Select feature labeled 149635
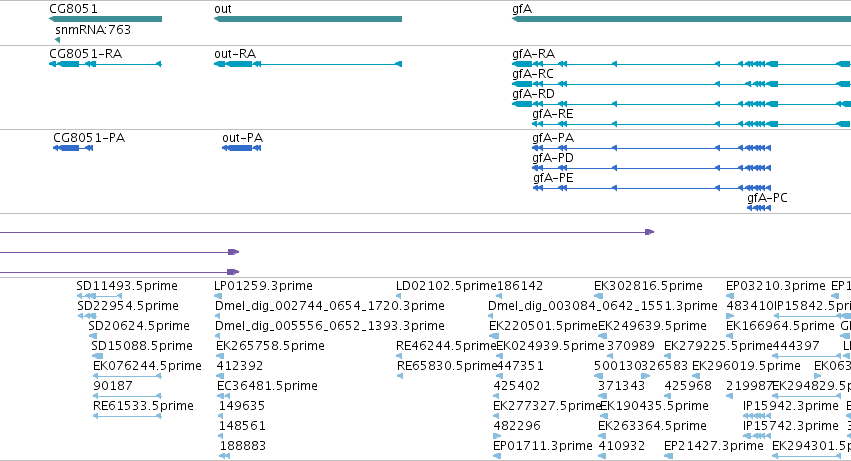851x461 pixels. click(x=242, y=406)
